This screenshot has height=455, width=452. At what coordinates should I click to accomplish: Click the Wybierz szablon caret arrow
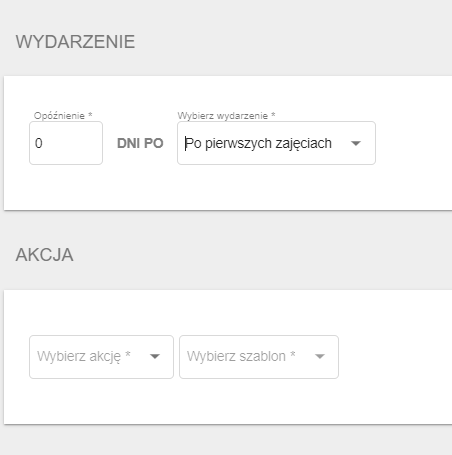[320, 357]
